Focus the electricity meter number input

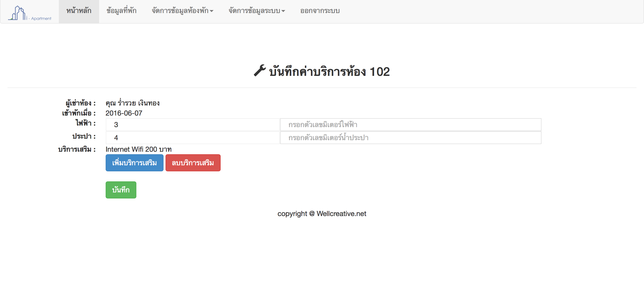point(411,125)
